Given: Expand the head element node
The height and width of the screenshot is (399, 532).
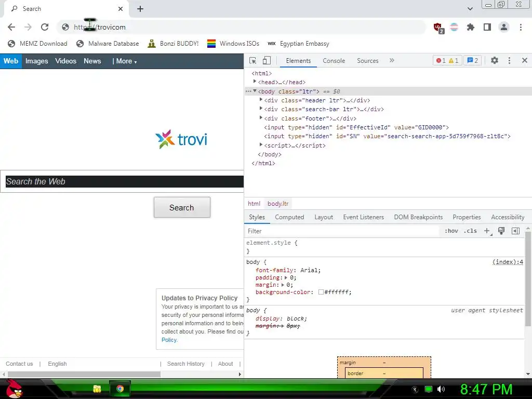Looking at the screenshot, I should pyautogui.click(x=255, y=82).
